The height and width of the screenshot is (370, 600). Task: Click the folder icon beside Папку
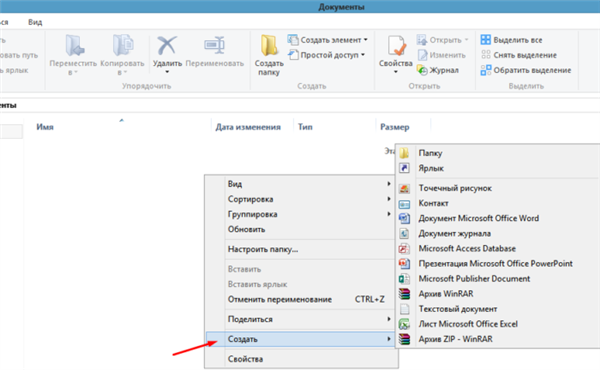404,153
